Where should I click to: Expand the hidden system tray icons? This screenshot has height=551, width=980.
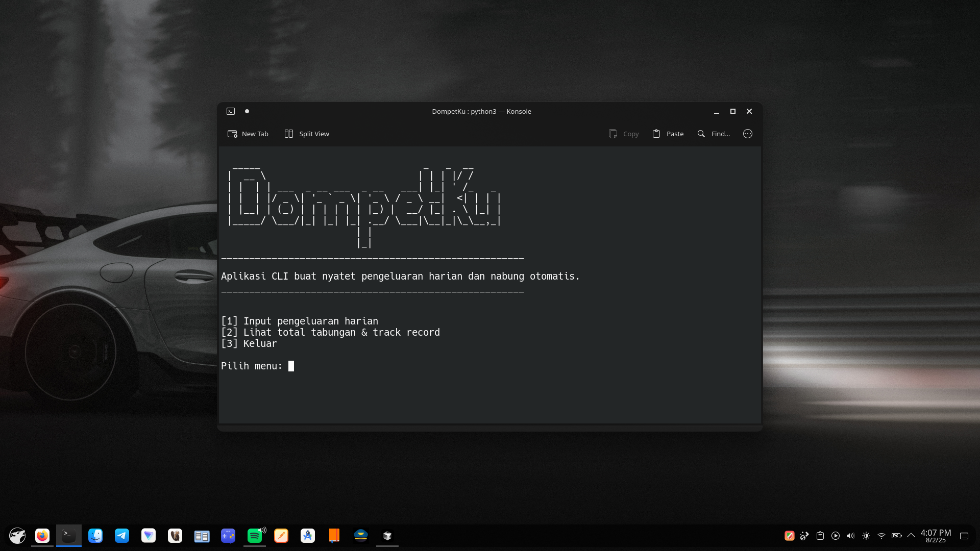[911, 536]
